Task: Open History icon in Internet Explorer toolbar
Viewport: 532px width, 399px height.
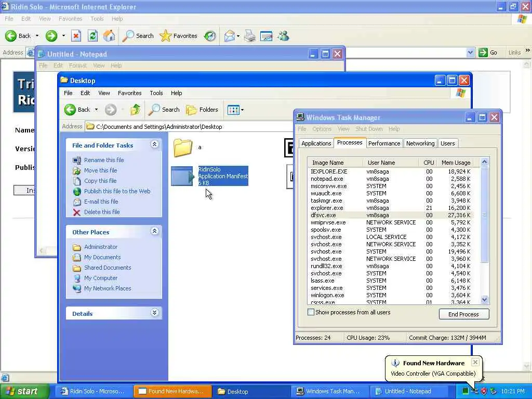Action: tap(210, 36)
